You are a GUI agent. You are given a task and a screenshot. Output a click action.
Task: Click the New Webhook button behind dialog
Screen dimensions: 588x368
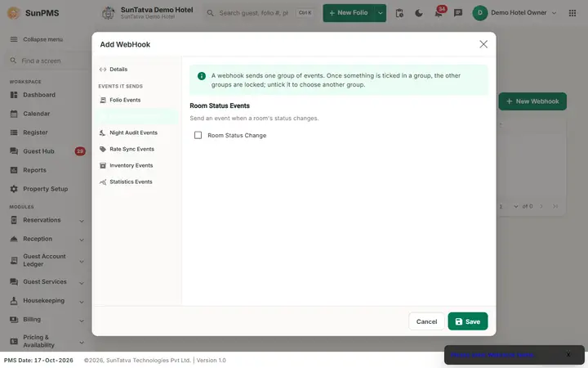coord(532,101)
